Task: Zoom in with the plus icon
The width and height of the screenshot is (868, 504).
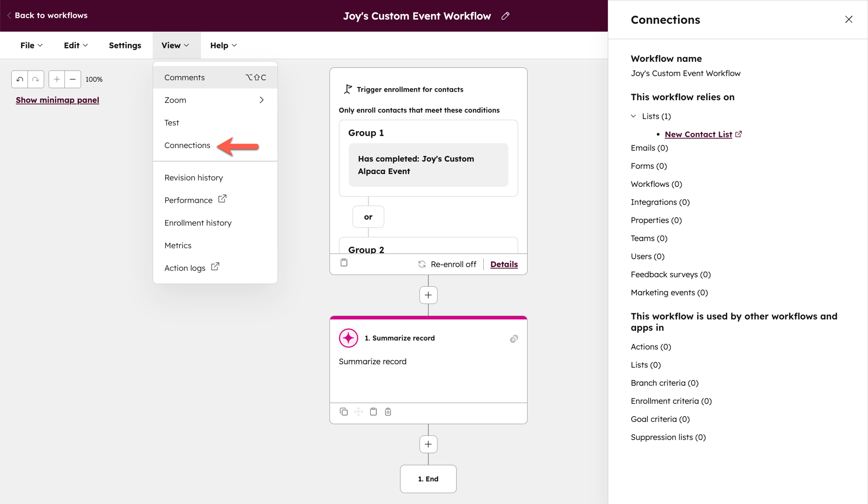Action: coord(57,79)
